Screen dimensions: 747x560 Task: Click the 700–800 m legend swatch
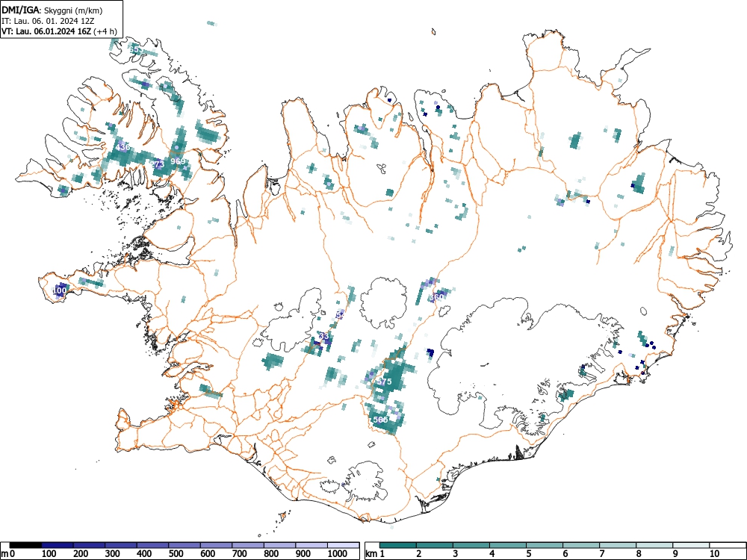[x=248, y=545]
